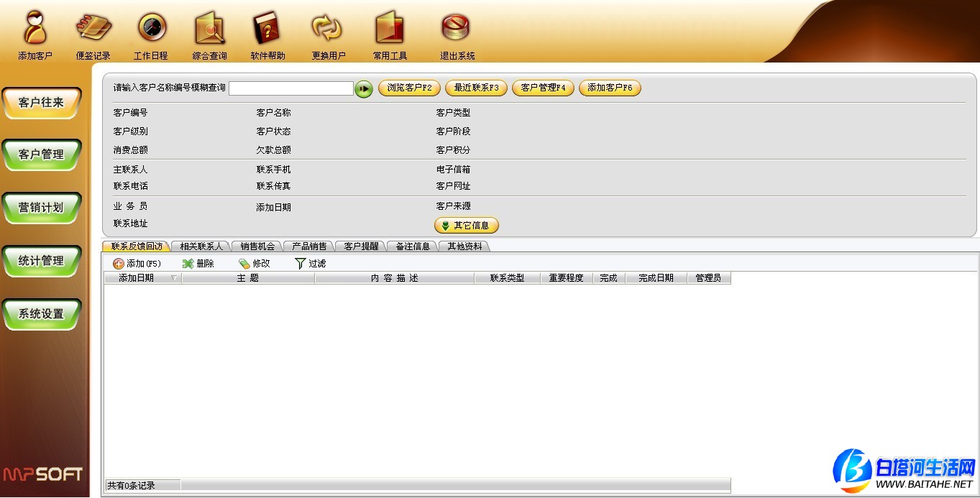The height and width of the screenshot is (498, 980).
Task: Switch to 其他资料 tab
Action: click(x=464, y=246)
